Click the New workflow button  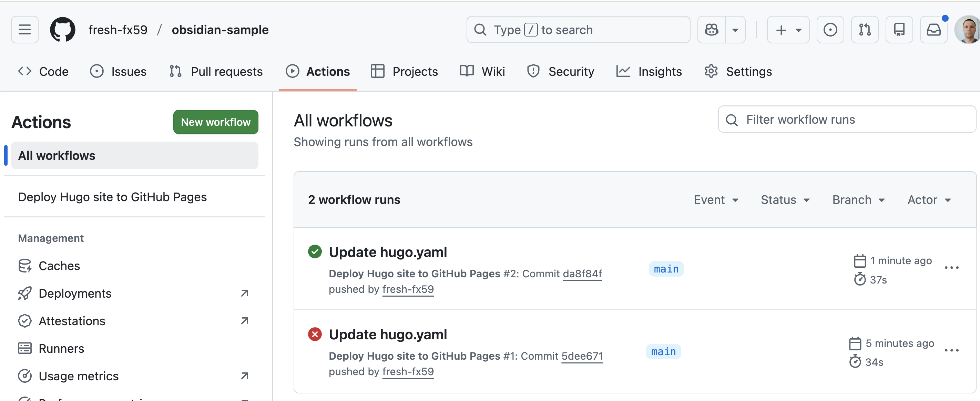pyautogui.click(x=216, y=122)
